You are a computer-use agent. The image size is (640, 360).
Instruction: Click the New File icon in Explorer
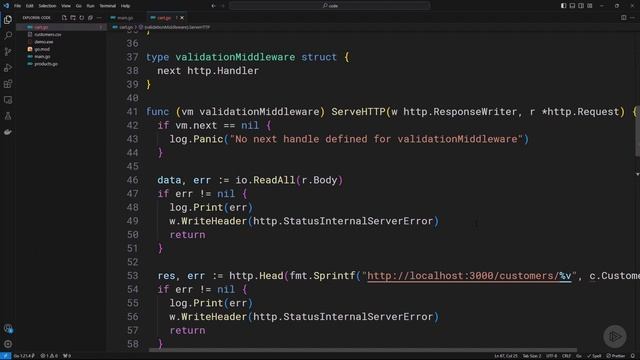point(64,18)
